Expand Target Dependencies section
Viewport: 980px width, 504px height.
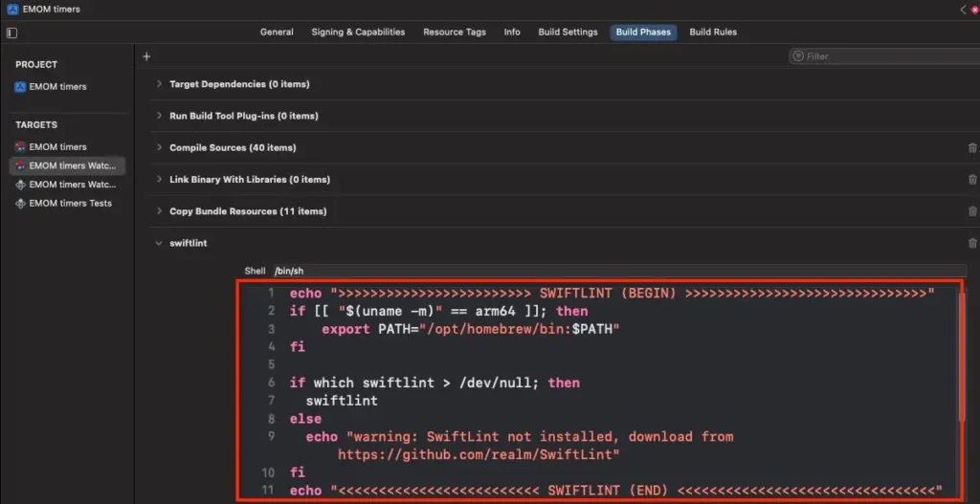click(159, 84)
